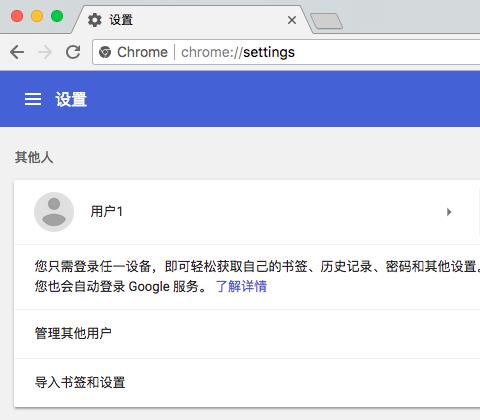This screenshot has width=480, height=420.
Task: Select the 设置 browser tab title
Action: point(121,20)
